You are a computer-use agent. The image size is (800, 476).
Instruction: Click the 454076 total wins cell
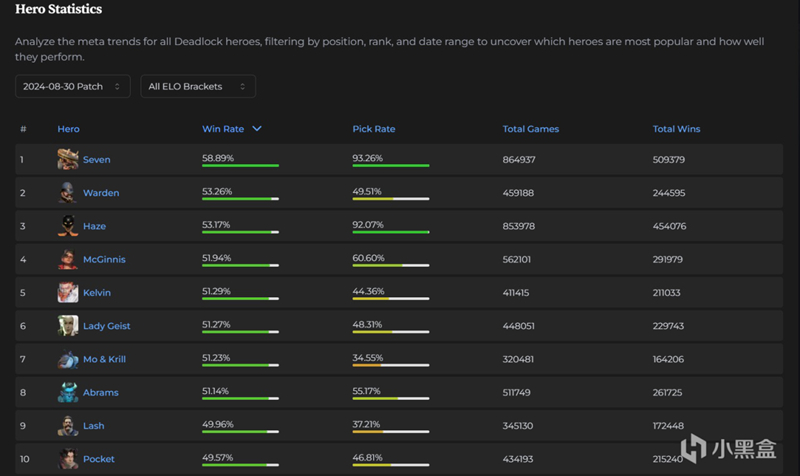click(669, 226)
